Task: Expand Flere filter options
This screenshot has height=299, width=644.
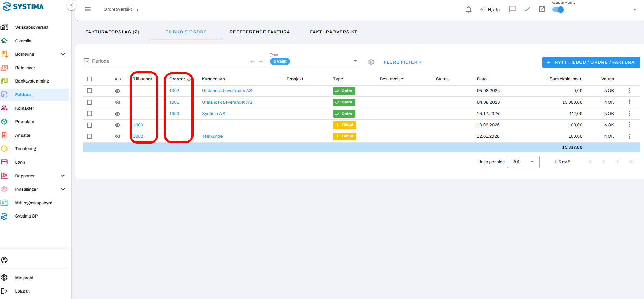Action: (x=403, y=62)
